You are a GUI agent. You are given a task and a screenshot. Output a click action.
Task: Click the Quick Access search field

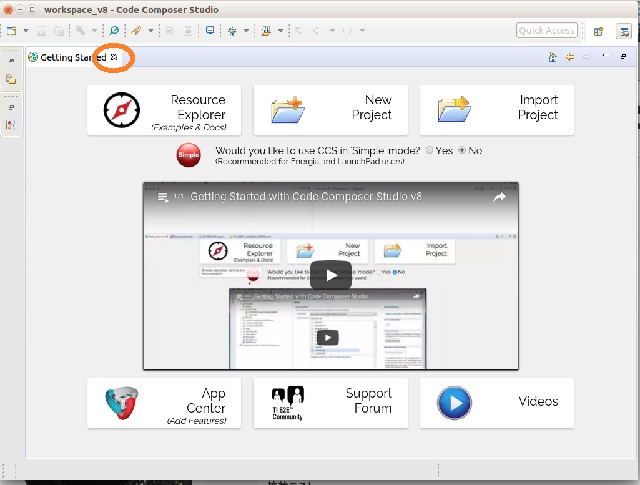[x=547, y=31]
